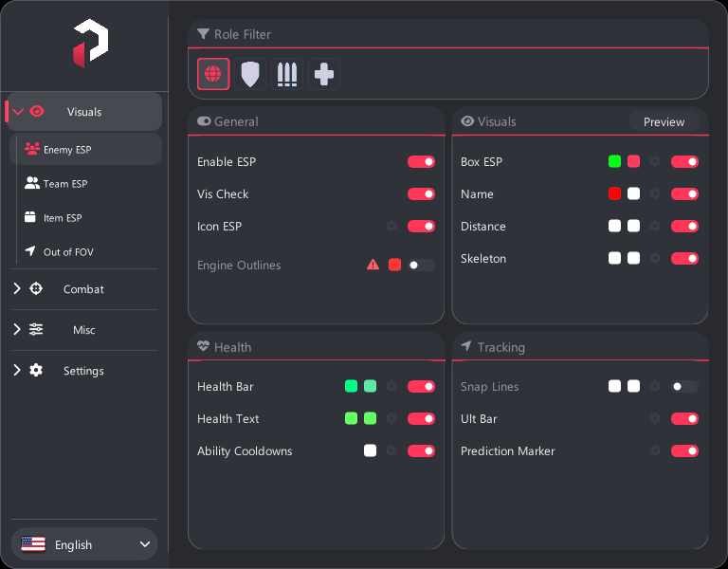Toggle the Health Bar switch
The image size is (728, 569).
coord(421,387)
